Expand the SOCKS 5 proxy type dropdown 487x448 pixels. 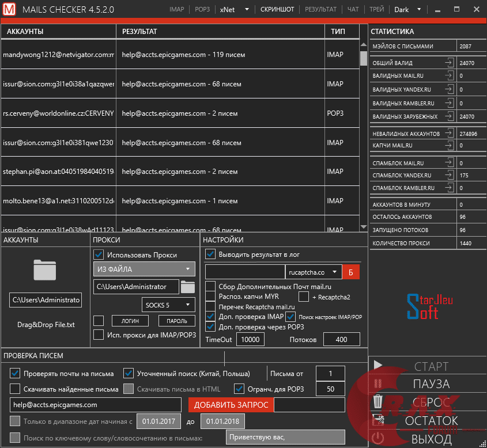click(x=168, y=304)
